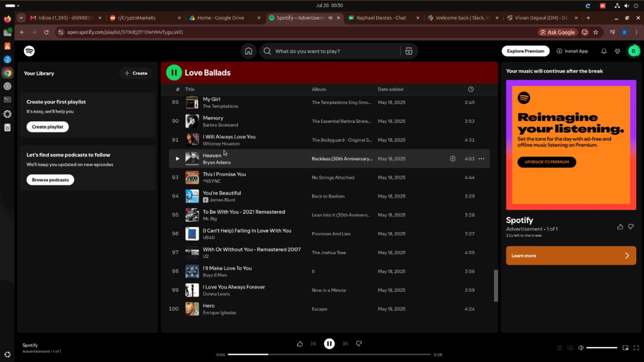Open the mini player icon
This screenshot has width=644, height=362.
(626, 348)
